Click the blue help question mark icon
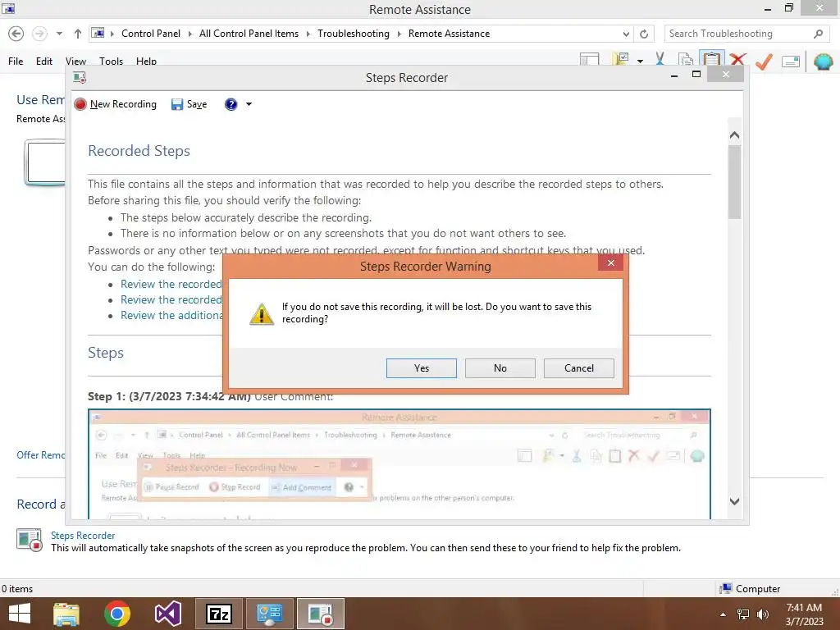Viewport: 840px width, 630px height. point(231,104)
